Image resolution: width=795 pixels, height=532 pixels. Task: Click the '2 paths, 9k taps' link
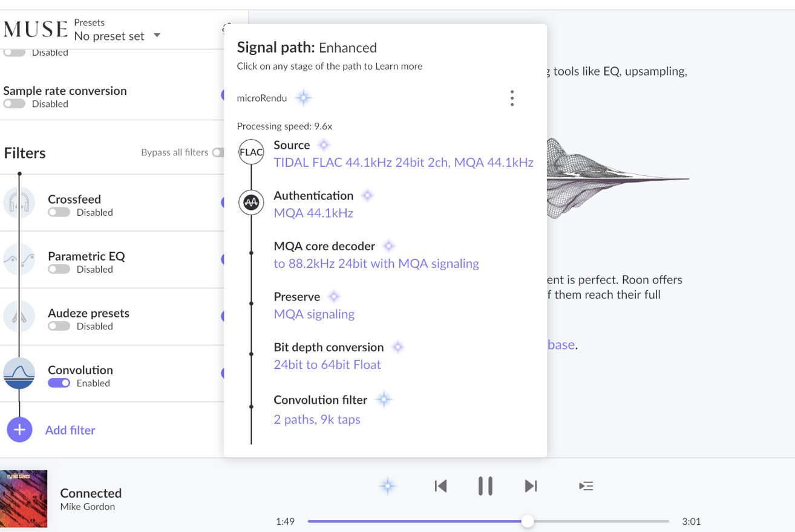[x=316, y=420]
